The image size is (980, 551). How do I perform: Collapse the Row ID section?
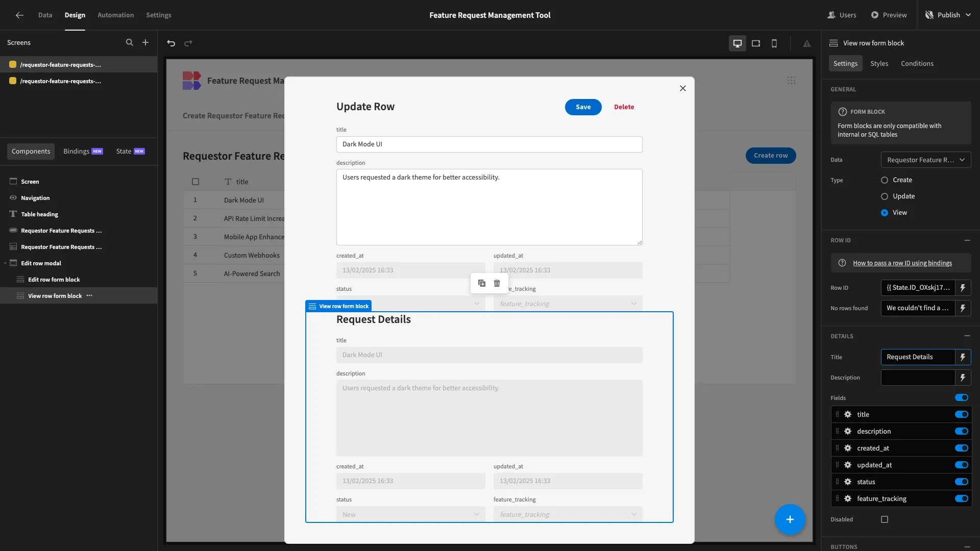click(x=967, y=240)
